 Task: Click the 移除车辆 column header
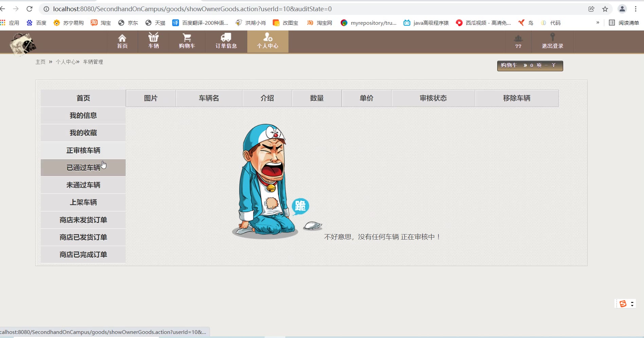[x=517, y=98]
